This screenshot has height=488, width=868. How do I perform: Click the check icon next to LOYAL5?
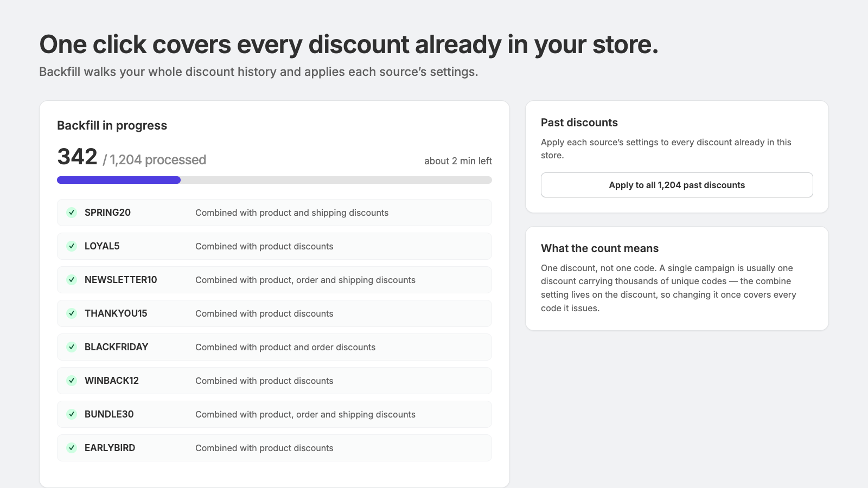coord(72,246)
